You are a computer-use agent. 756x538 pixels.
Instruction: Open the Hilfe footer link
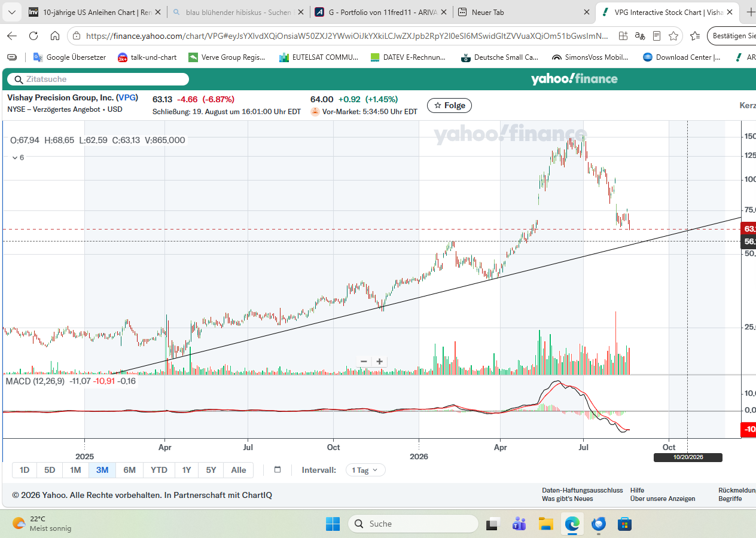point(637,490)
